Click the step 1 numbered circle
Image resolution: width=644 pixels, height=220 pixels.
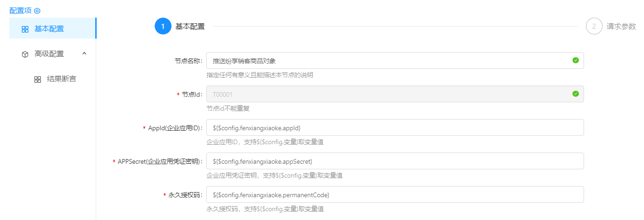click(x=163, y=26)
